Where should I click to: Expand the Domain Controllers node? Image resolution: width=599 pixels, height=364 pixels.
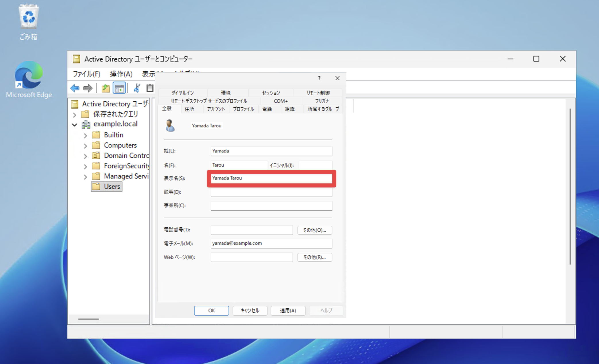click(x=85, y=156)
